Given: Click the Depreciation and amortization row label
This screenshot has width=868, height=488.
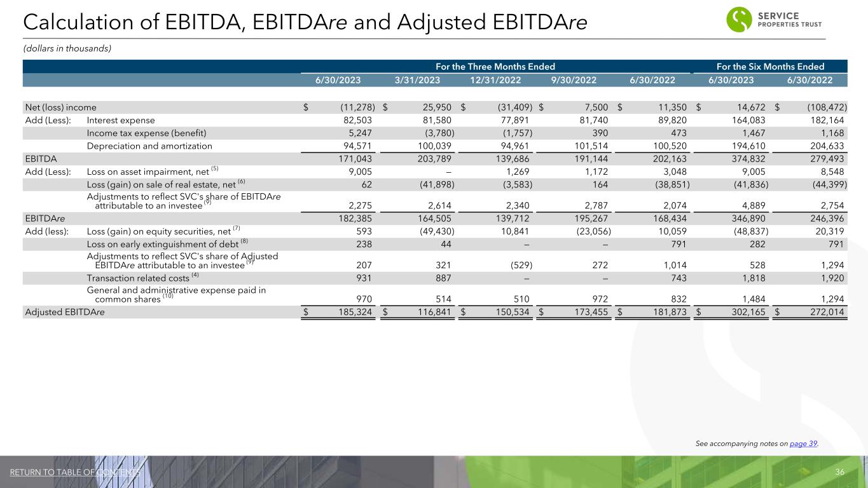Looking at the screenshot, I should [x=149, y=146].
